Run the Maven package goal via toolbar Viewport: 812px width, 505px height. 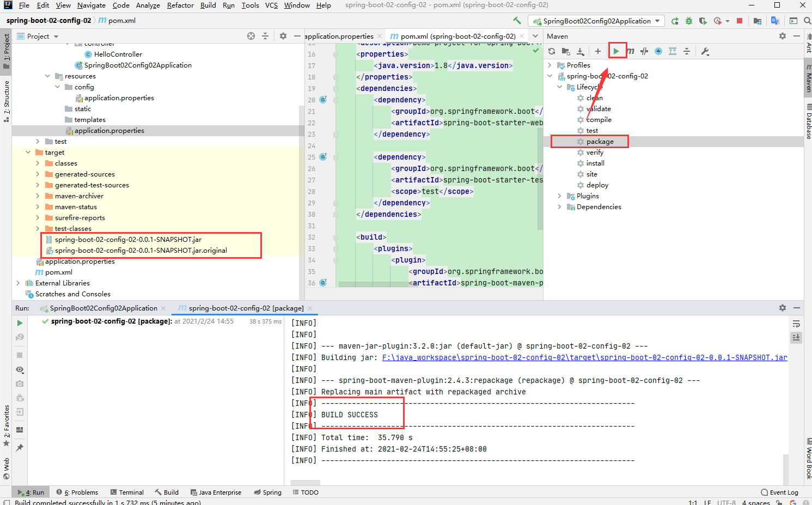tap(617, 51)
